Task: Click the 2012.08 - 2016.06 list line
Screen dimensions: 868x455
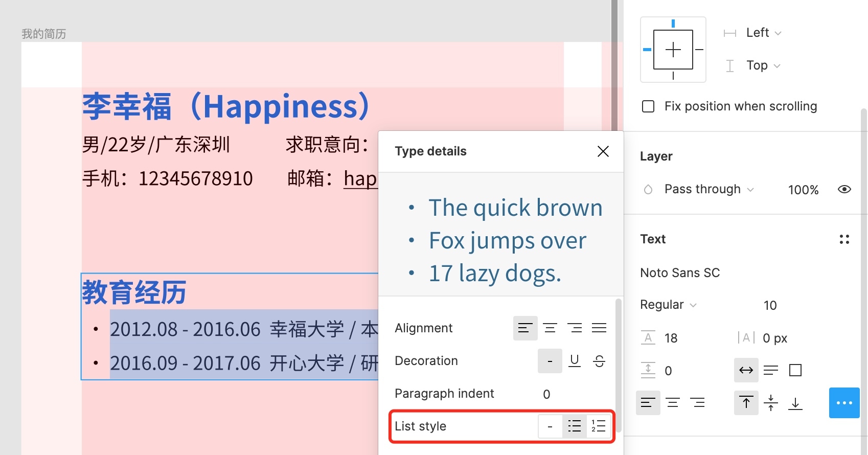Action: click(x=244, y=329)
